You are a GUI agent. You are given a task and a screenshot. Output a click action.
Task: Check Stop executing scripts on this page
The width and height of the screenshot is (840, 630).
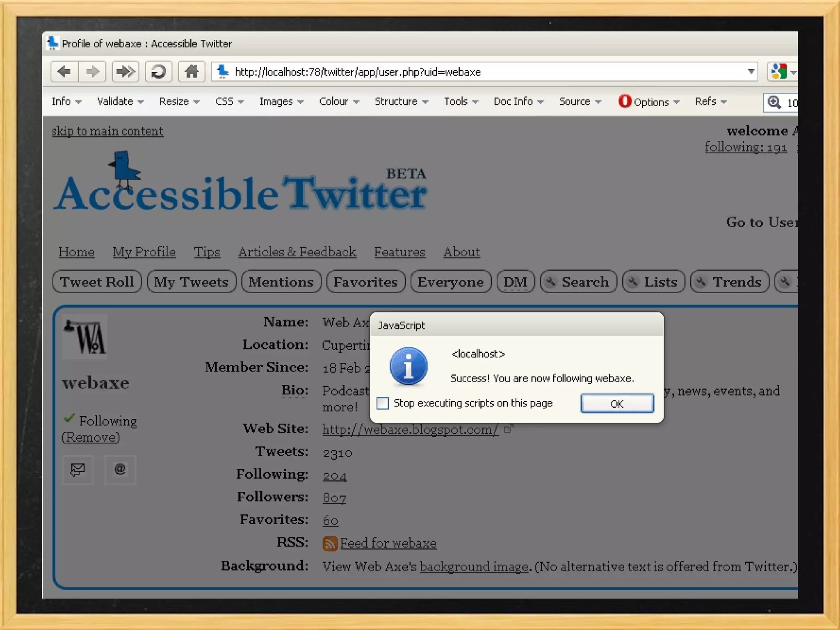pyautogui.click(x=383, y=403)
